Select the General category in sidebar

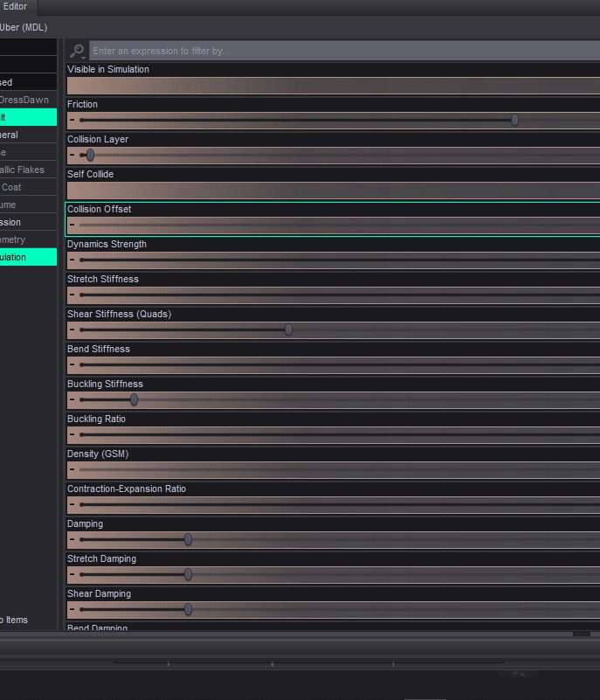pyautogui.click(x=28, y=135)
